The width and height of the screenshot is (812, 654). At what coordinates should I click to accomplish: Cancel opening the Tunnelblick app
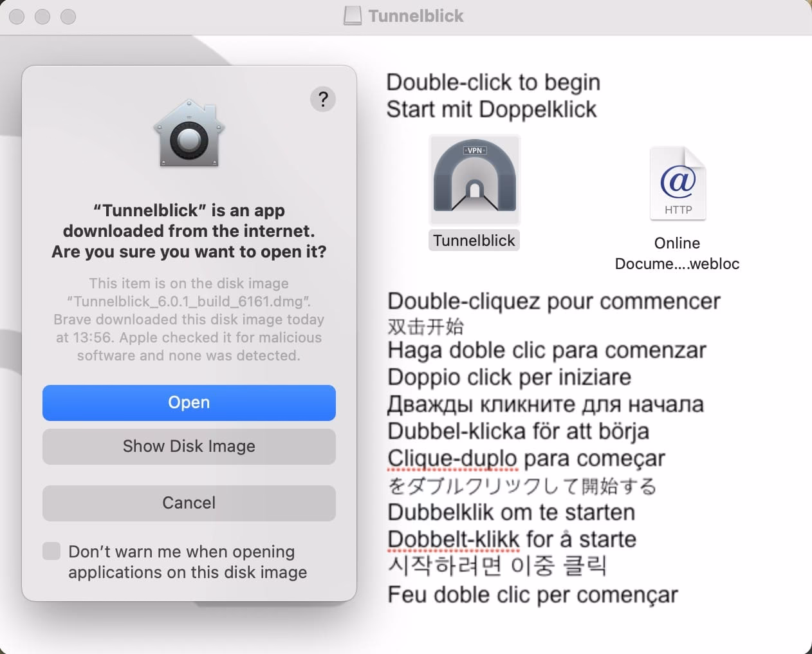tap(189, 503)
